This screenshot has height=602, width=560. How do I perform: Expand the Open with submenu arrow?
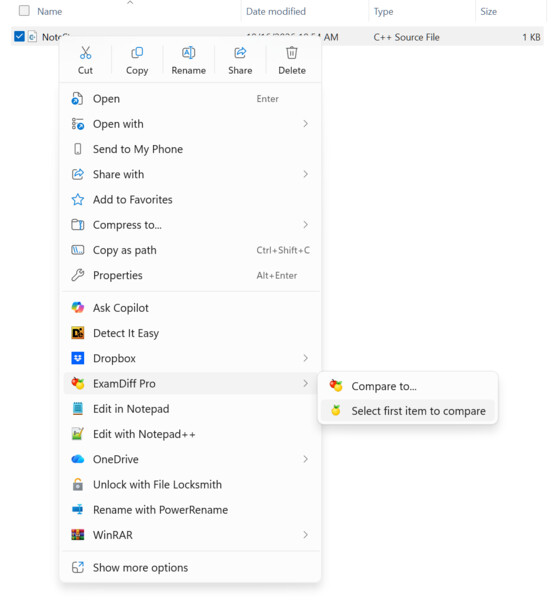pos(306,124)
